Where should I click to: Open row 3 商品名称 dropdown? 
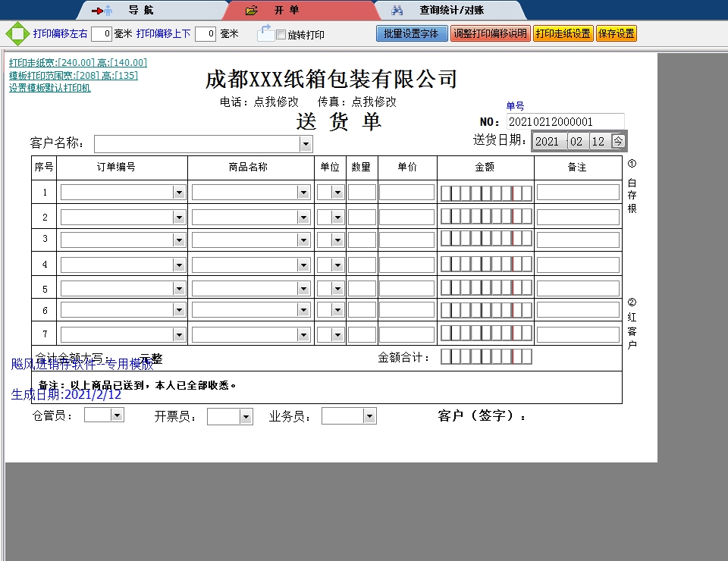[x=304, y=240]
